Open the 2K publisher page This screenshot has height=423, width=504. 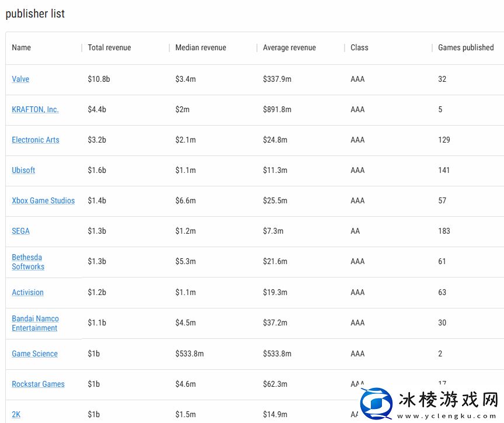[16, 414]
